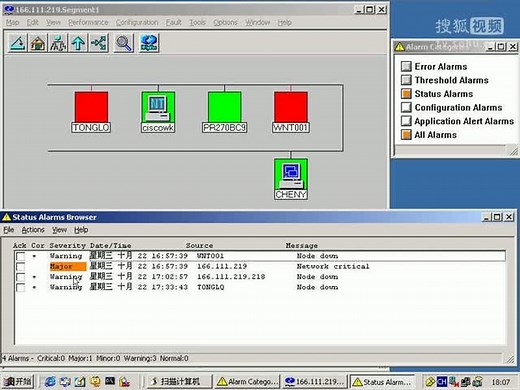This screenshot has height=390, width=520.
Task: Open Help menu in Segment1 window
Action: (x=285, y=22)
